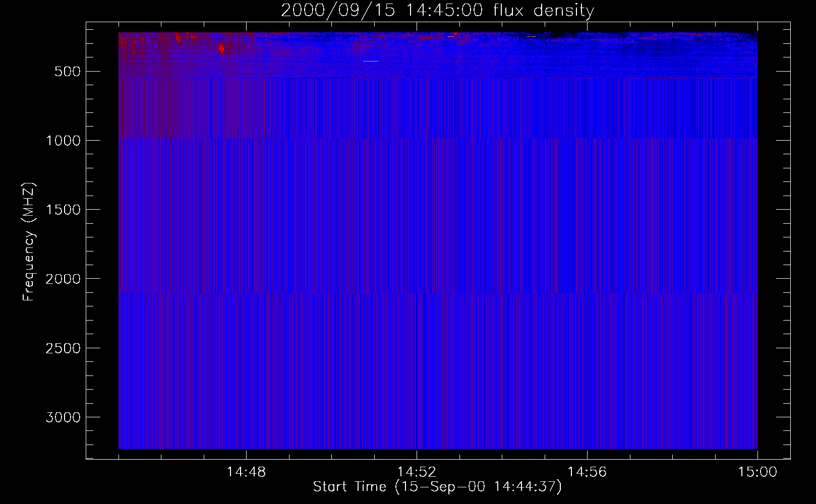Click the spectrogram at 1500 MHz and 14:52
This screenshot has width=816, height=504.
[417, 209]
